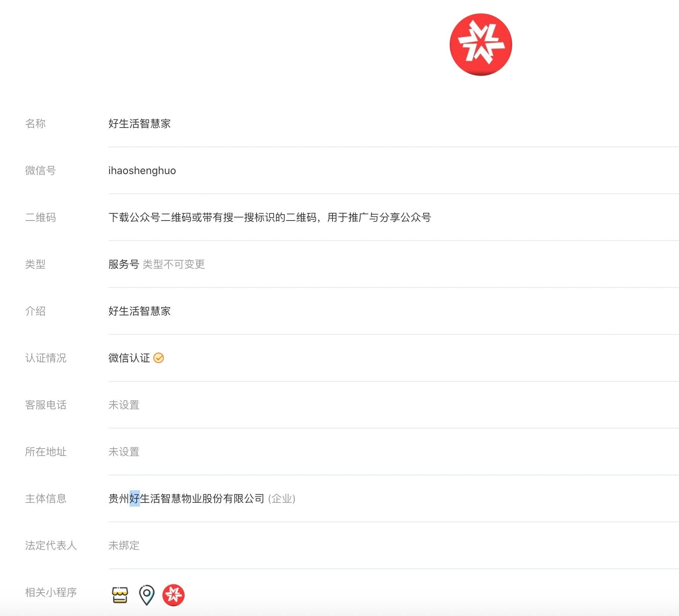This screenshot has height=616, width=679.
Task: Click the (企业) entity type tag
Action: pyautogui.click(x=282, y=498)
